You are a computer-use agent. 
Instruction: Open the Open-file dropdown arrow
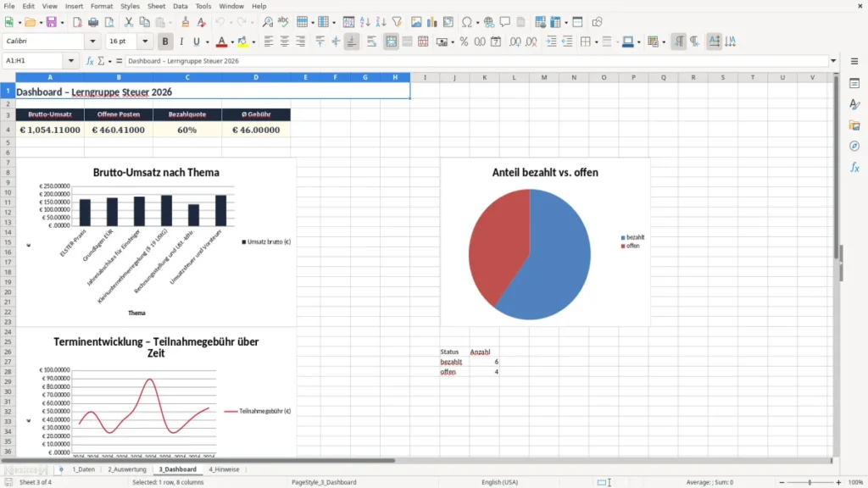41,23
